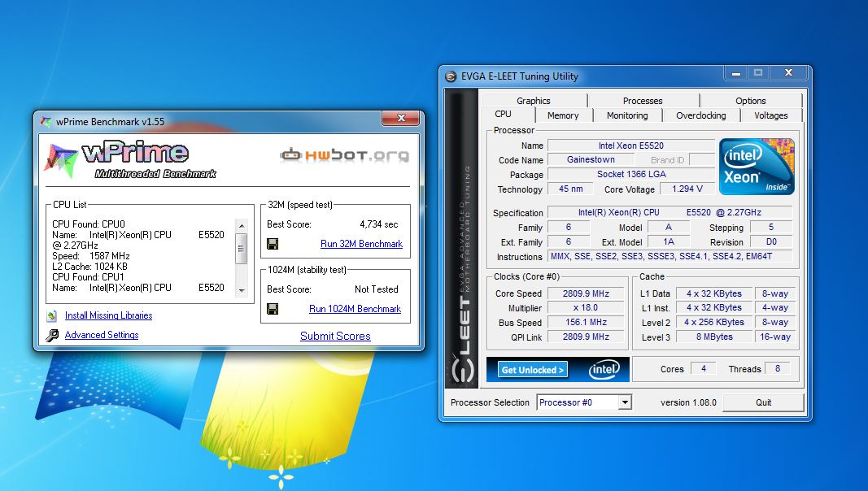Quit the E-LEET Tuning Utility

click(763, 402)
